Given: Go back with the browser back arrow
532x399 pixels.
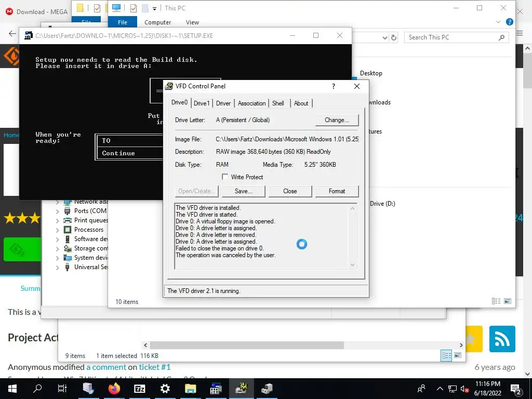Looking at the screenshot, I should tap(12, 33).
